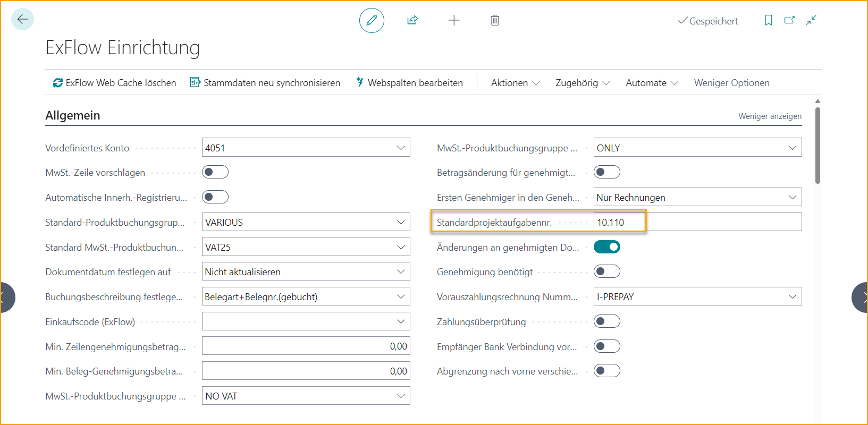Viewport: 868px width, 425px height.
Task: Click Weniger anzeigen link
Action: (x=770, y=116)
